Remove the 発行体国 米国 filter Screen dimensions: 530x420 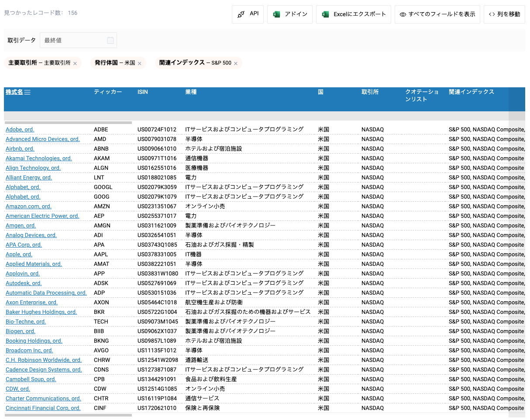click(x=139, y=63)
